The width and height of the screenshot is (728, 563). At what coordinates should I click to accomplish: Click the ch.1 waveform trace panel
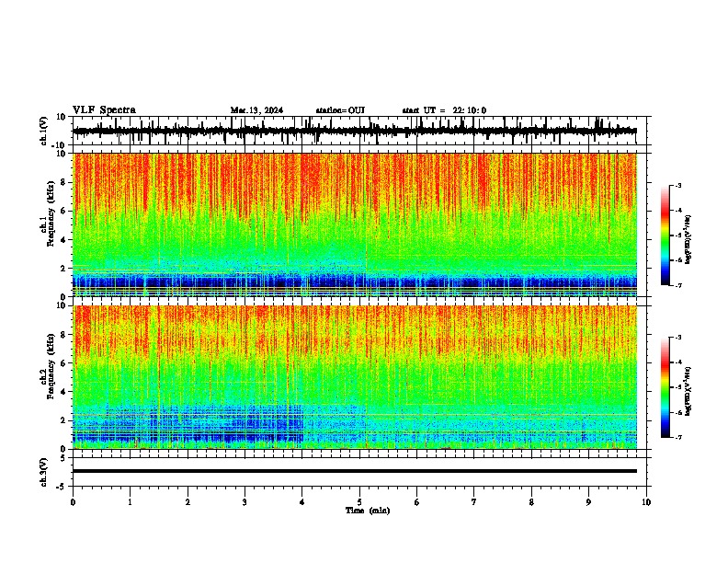(x=359, y=131)
